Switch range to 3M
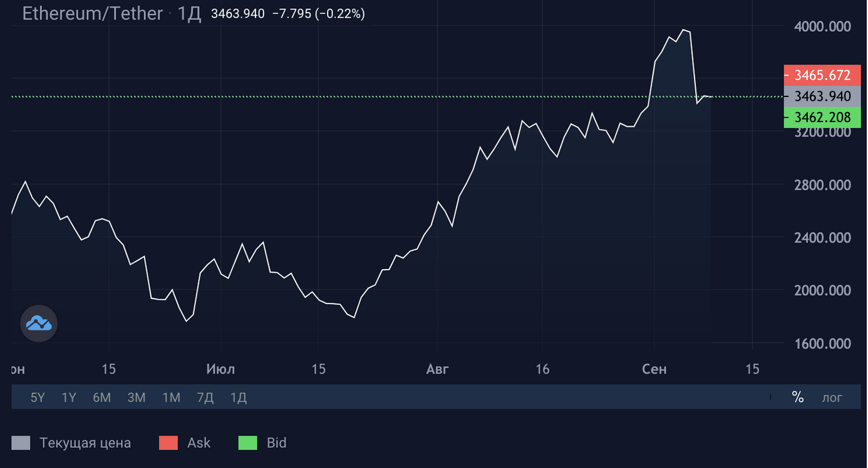Image resolution: width=868 pixels, height=468 pixels. [137, 397]
